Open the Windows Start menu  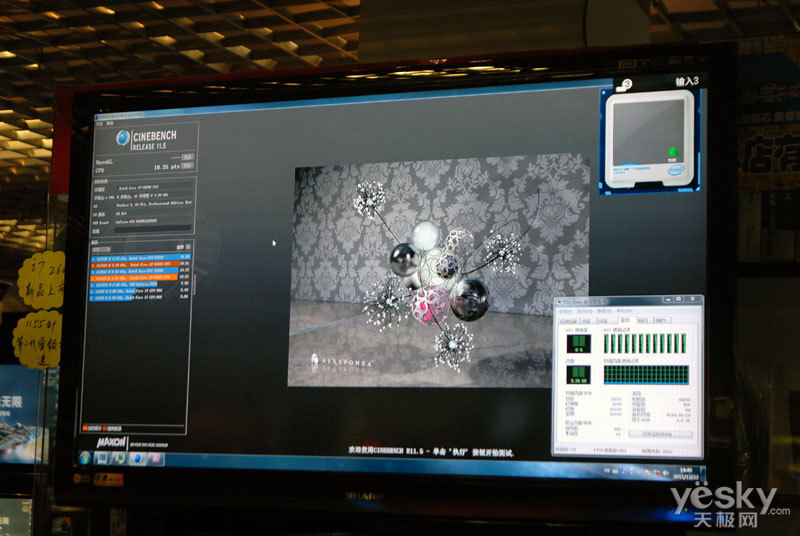(x=85, y=457)
